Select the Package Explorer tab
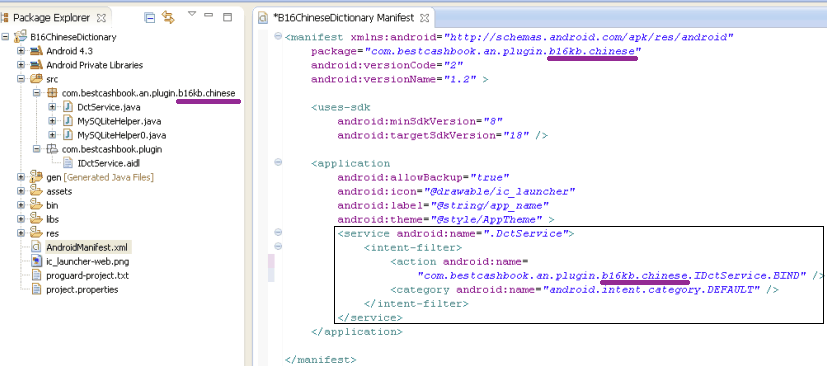Screen dimensions: 827x366 [x=52, y=17]
